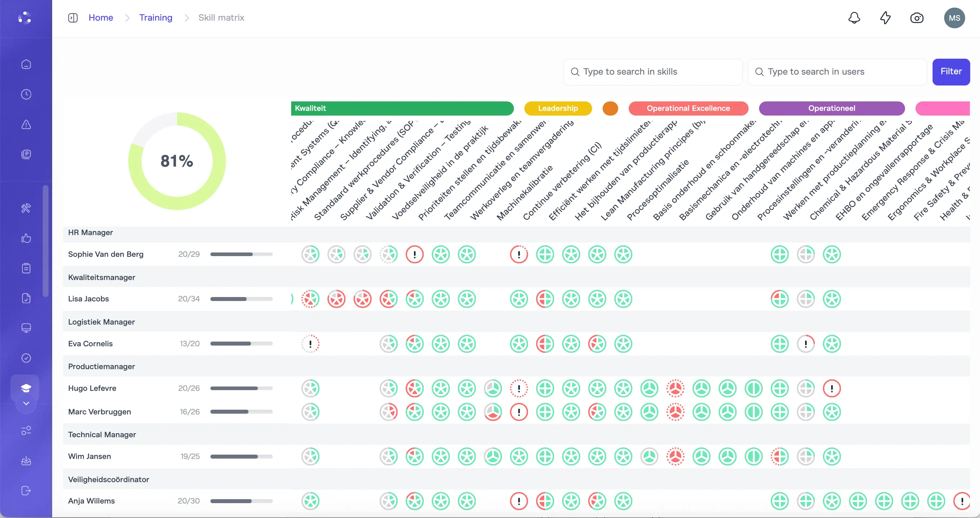980x518 pixels.
Task: Click the thumbs-up approvals icon in sidebar
Action: coord(26,238)
